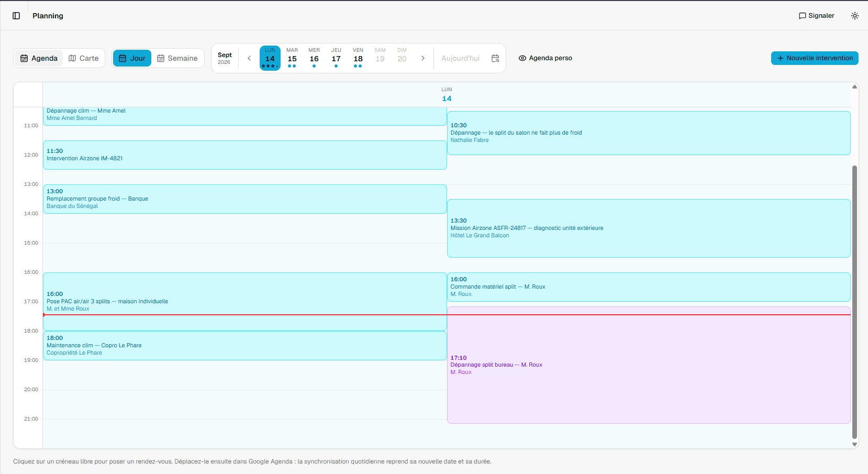Select Tuesday 15 in date strip

[292, 58]
